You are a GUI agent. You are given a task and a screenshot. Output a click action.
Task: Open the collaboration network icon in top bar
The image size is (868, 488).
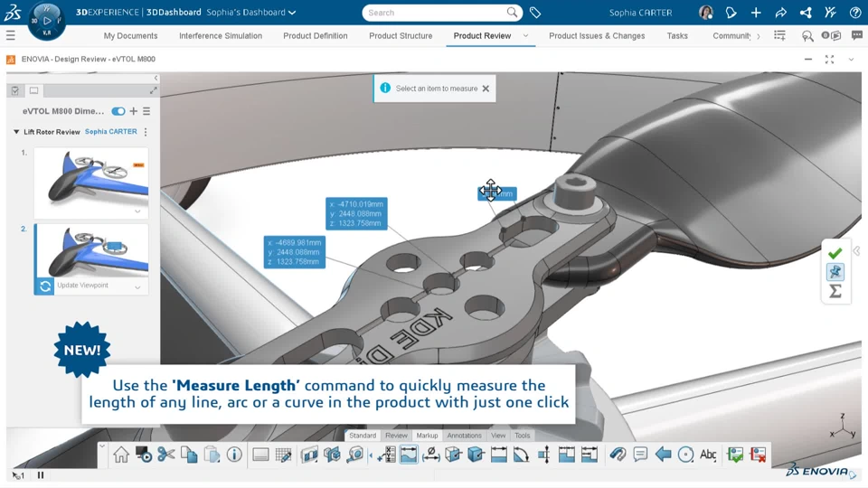(x=806, y=12)
